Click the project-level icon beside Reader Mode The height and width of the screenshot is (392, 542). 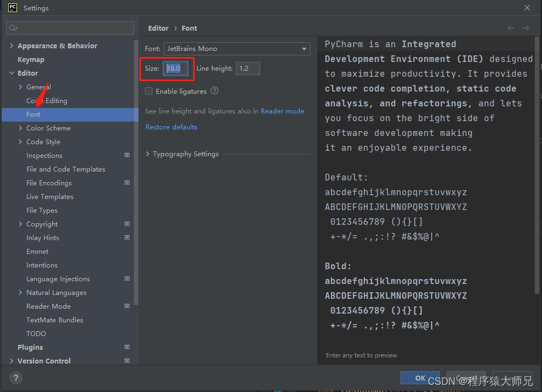pos(127,306)
